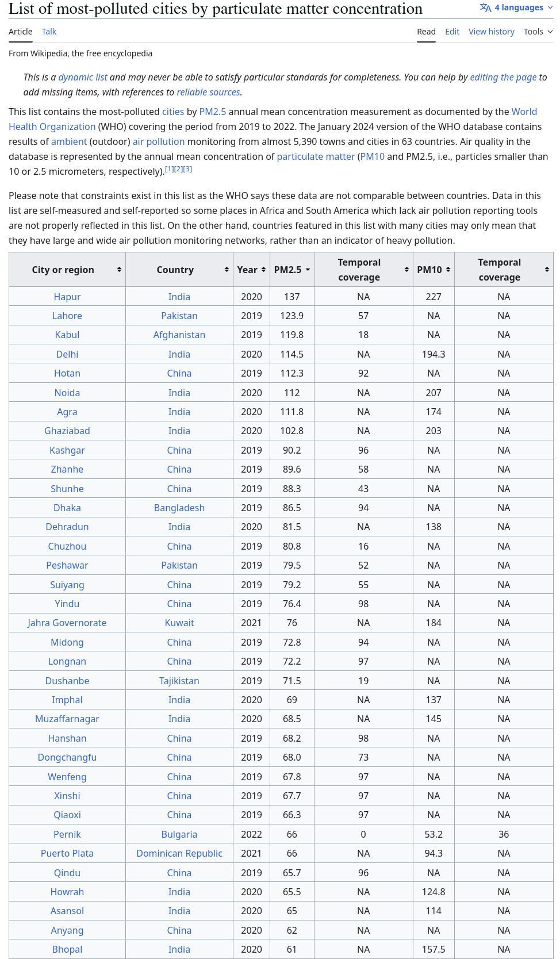Visit the Dominican Republic country link

coord(179,853)
